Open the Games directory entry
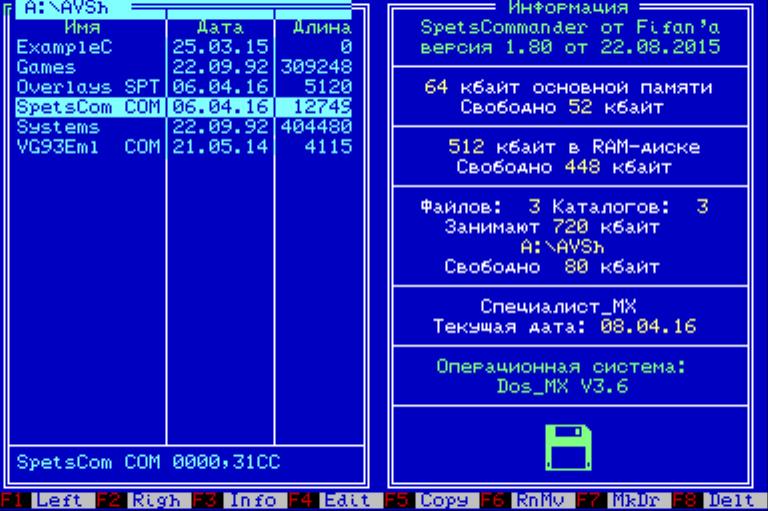This screenshot has width=768, height=511. [41, 67]
